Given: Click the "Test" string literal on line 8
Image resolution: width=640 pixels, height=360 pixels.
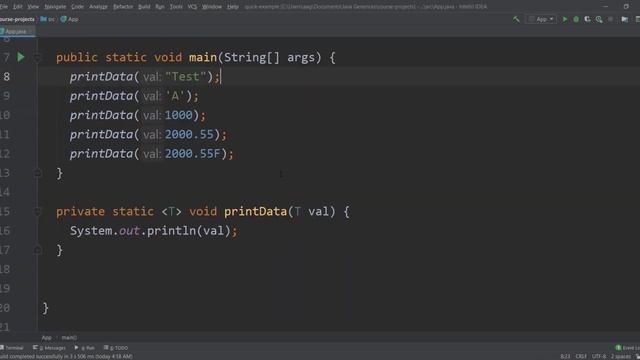Looking at the screenshot, I should pos(186,77).
